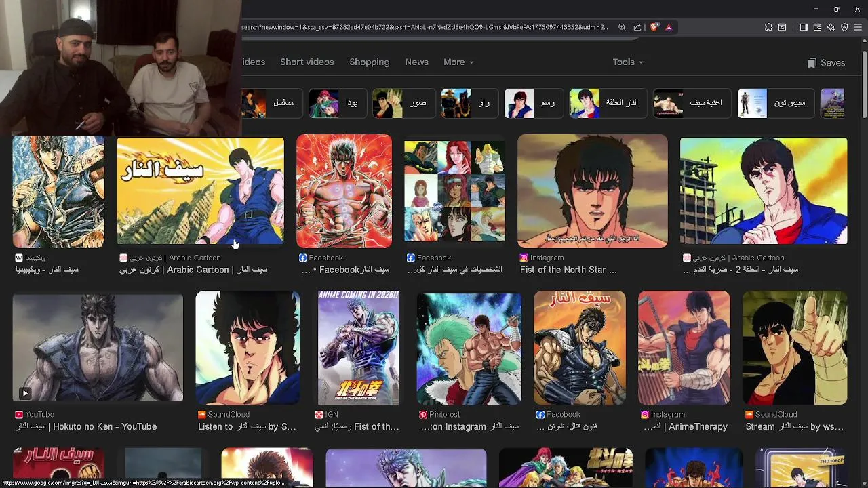Select the سبيس تون suggestion chip
The image size is (868, 488).
coord(775,103)
